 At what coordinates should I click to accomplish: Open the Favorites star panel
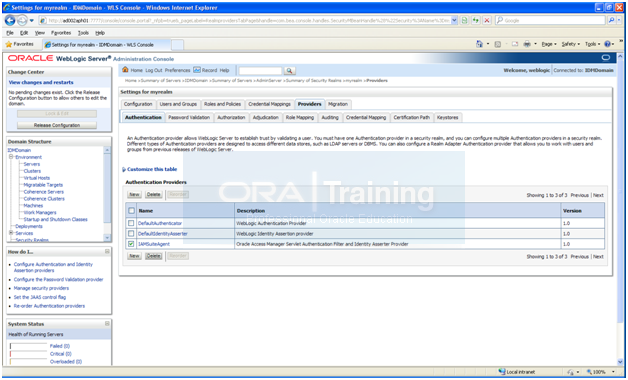click(20, 44)
